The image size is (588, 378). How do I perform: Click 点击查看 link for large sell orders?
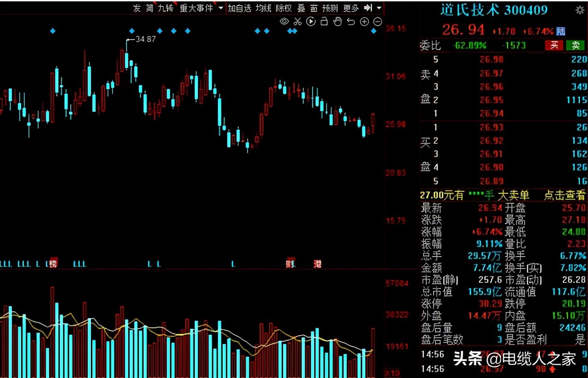point(565,195)
